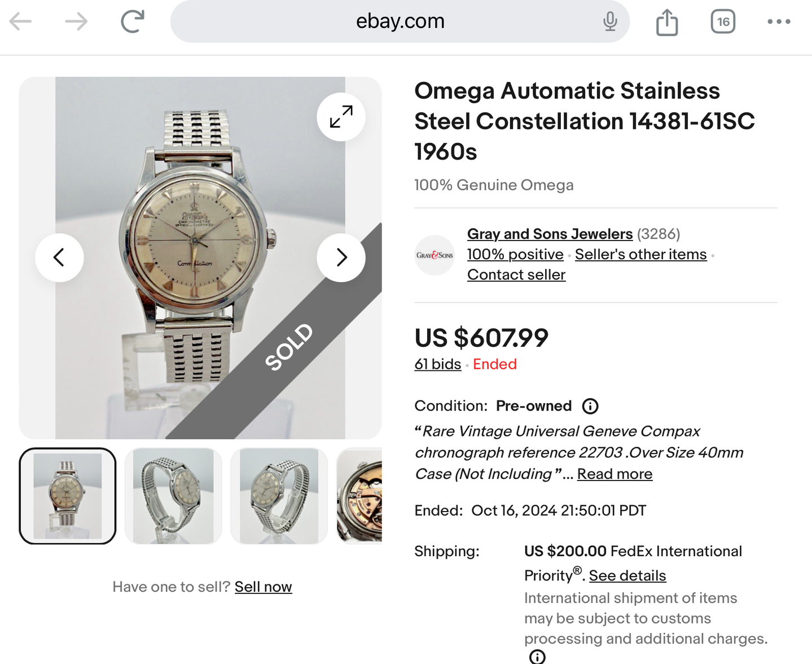Select the watch movement thumbnail
812x664 pixels.
pos(360,496)
